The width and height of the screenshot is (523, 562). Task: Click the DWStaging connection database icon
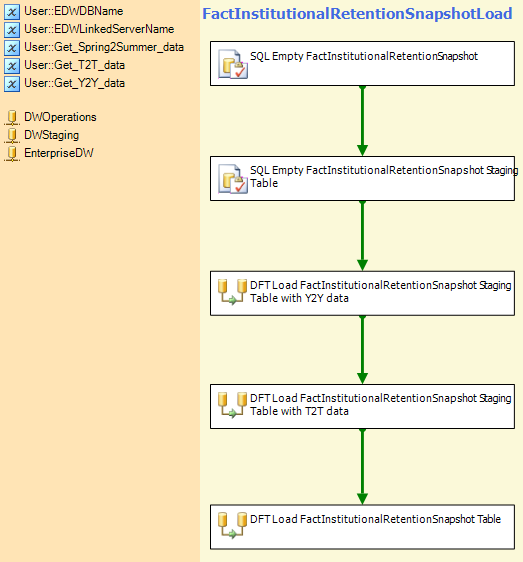tap(12, 135)
